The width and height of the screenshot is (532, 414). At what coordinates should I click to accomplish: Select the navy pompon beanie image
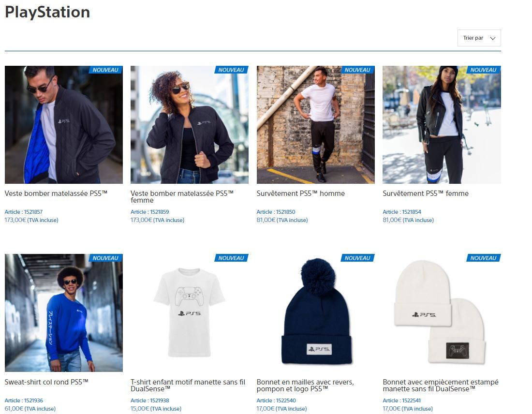coord(315,313)
